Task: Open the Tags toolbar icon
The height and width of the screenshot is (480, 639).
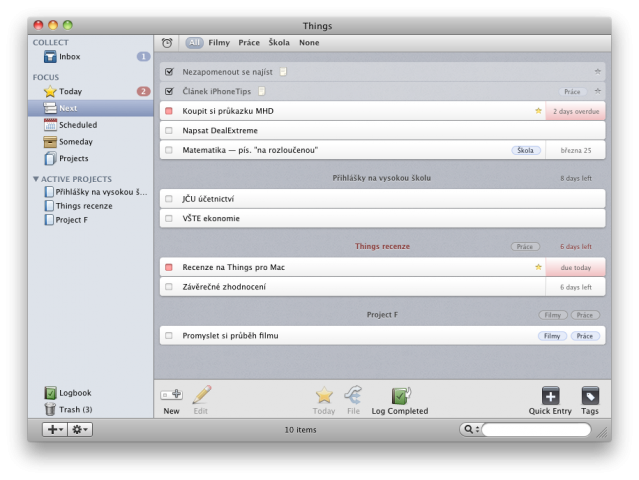Action: click(590, 396)
